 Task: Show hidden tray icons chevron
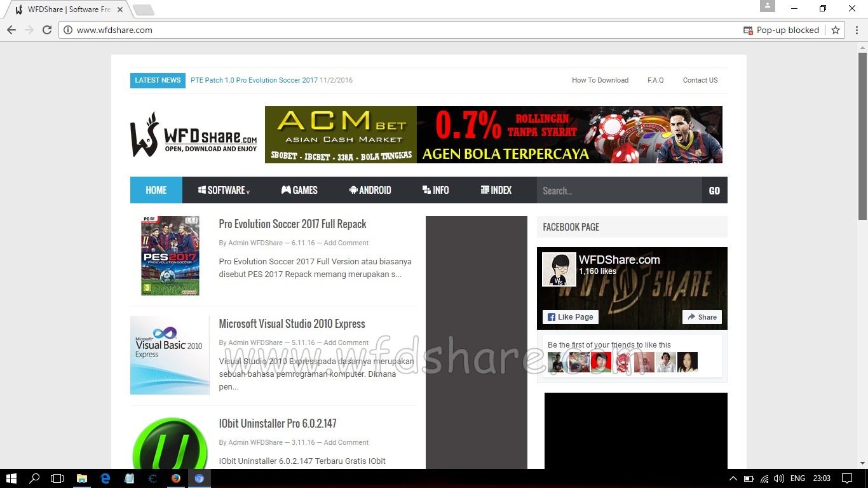click(733, 478)
